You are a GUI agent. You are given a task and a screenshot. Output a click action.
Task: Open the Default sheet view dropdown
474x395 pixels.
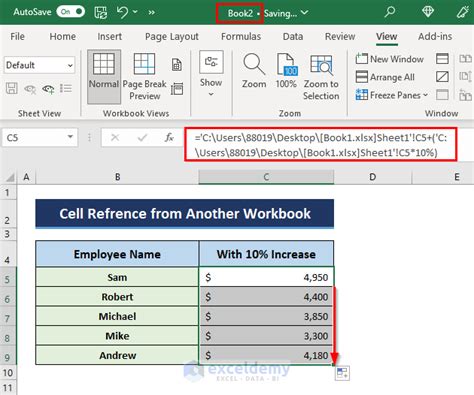[x=39, y=65]
